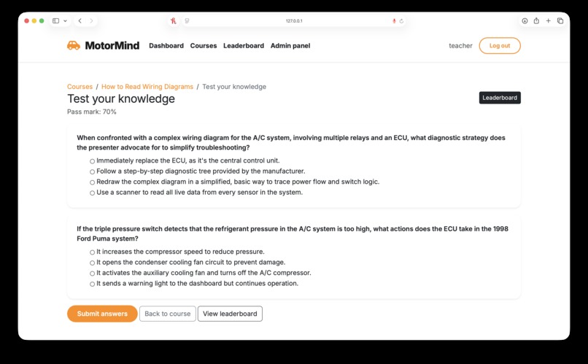This screenshot has width=588, height=364.
Task: Show the tab overview icon
Action: point(560,21)
